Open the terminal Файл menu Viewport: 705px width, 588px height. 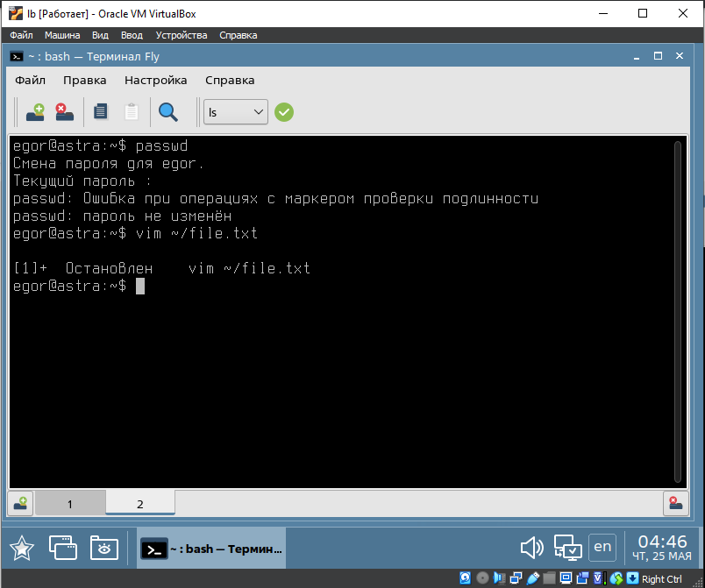click(30, 80)
